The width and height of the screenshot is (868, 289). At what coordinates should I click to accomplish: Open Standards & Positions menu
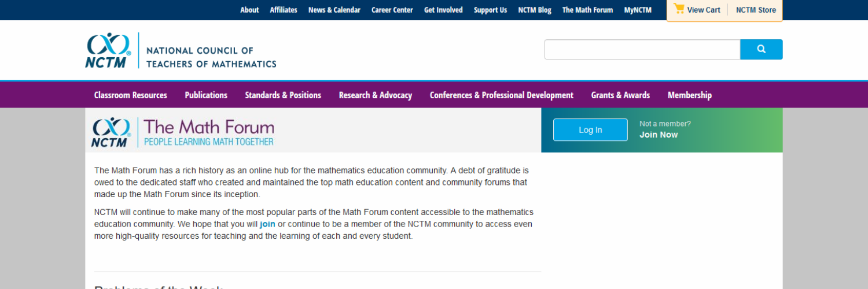283,95
